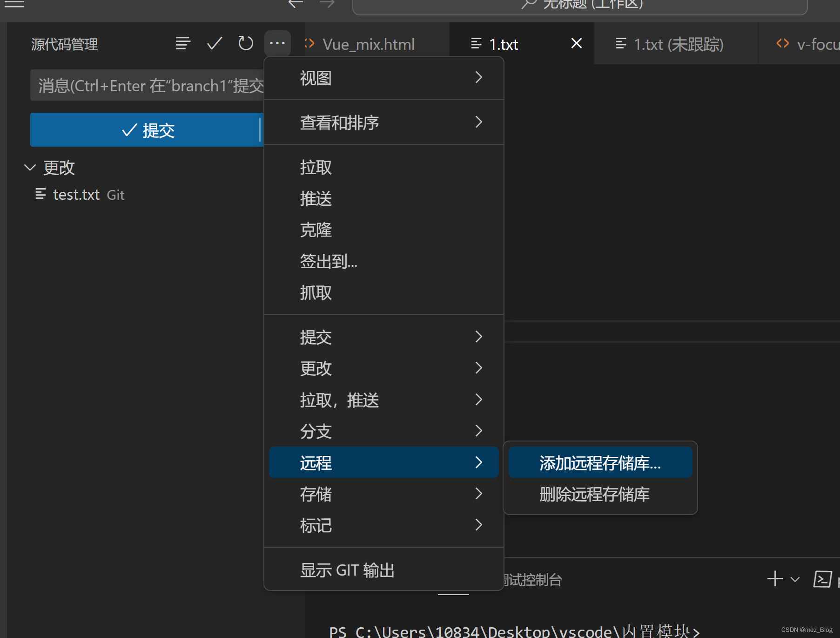Click the terminal shell icon in panel
Viewport: 840px width, 638px height.
click(822, 579)
